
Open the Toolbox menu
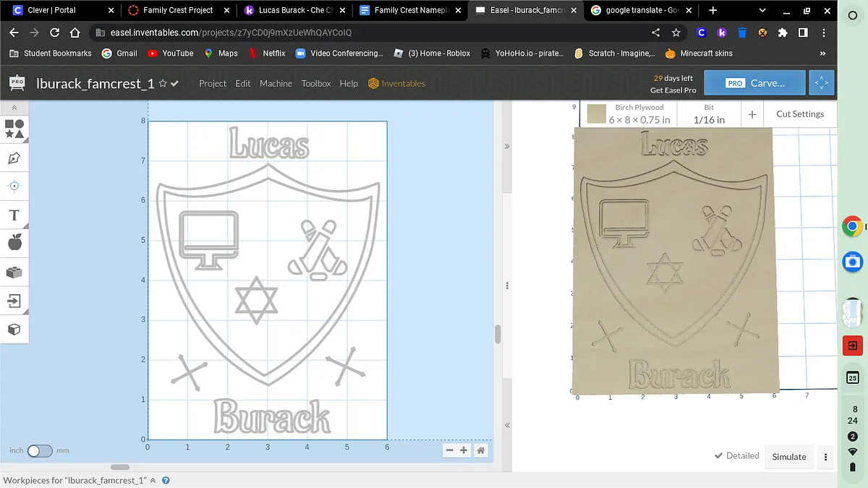tap(316, 83)
